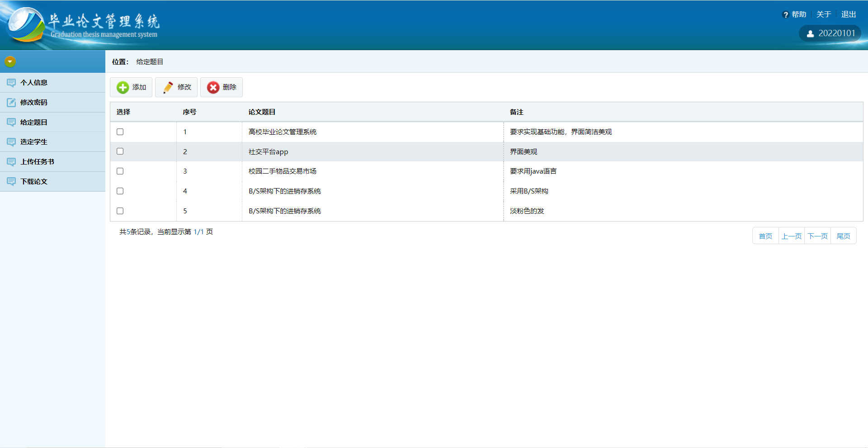Check the box for 校园二手物品交易市场

[x=120, y=171]
